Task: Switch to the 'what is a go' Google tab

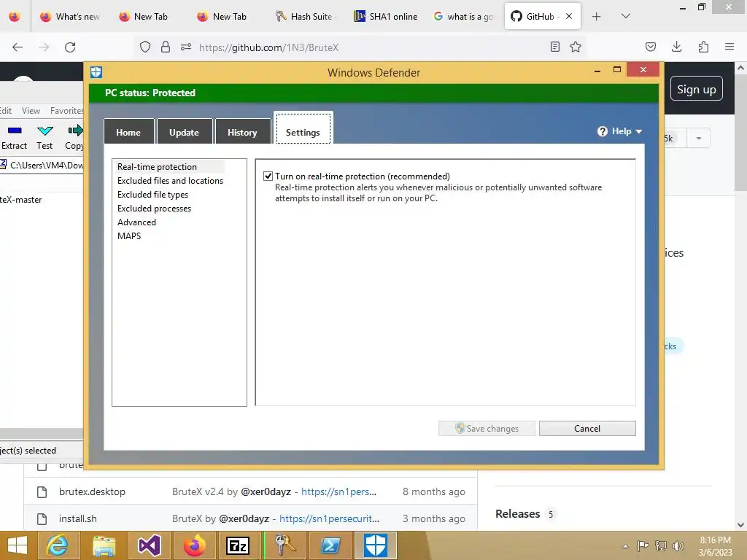Action: pos(463,16)
